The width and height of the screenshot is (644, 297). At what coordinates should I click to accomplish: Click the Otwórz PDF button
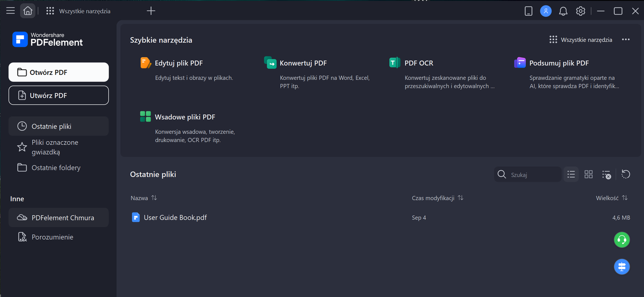[58, 72]
